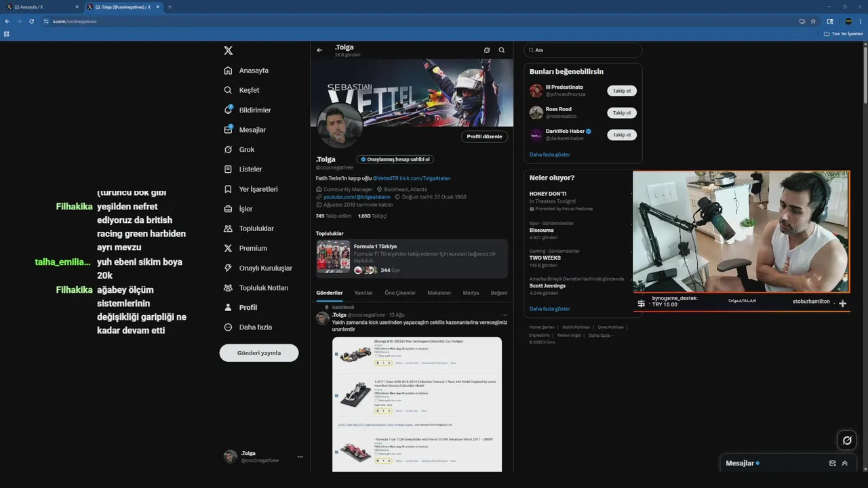868x488 pixels.
Task: Open Tüm Yer İşaretleri folder
Action: click(844, 33)
